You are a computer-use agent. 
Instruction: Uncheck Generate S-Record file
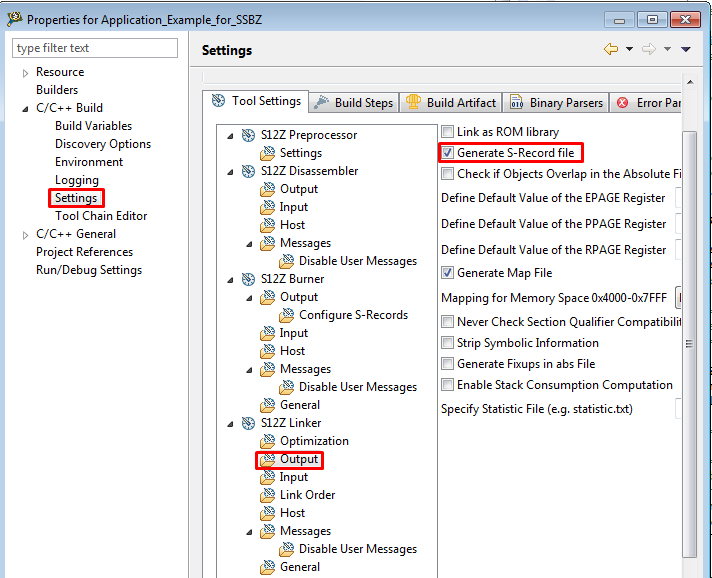point(447,153)
